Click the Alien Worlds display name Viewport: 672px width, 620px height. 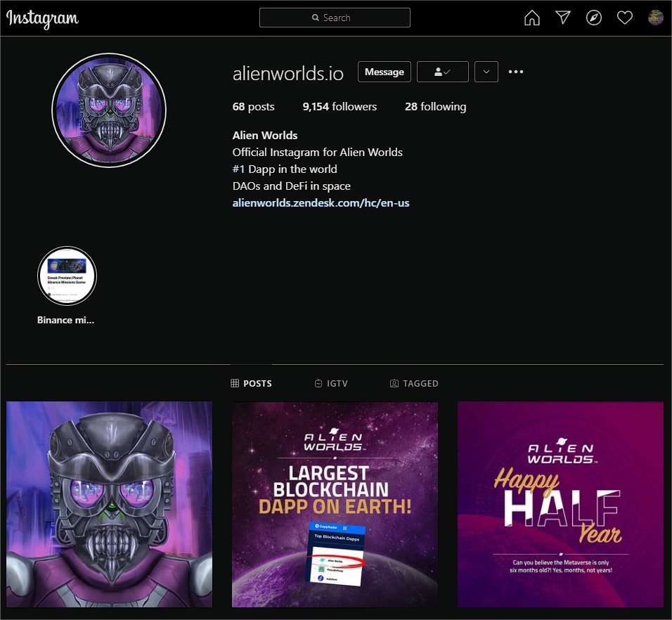click(265, 136)
